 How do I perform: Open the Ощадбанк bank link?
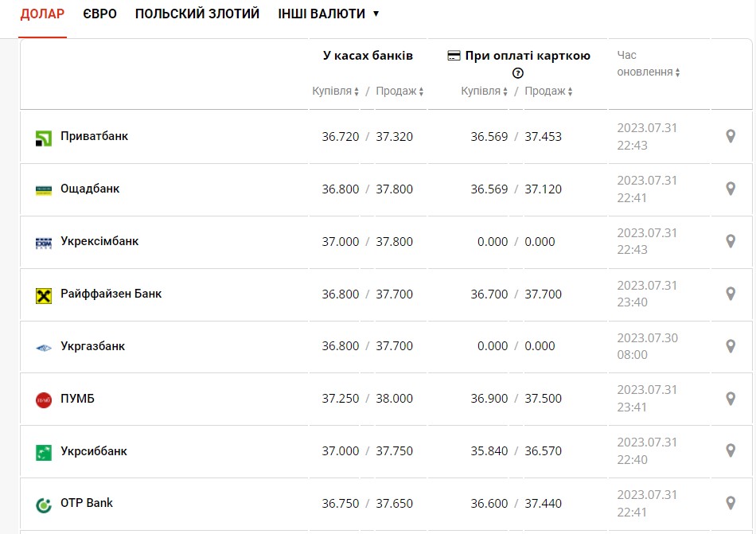[90, 189]
